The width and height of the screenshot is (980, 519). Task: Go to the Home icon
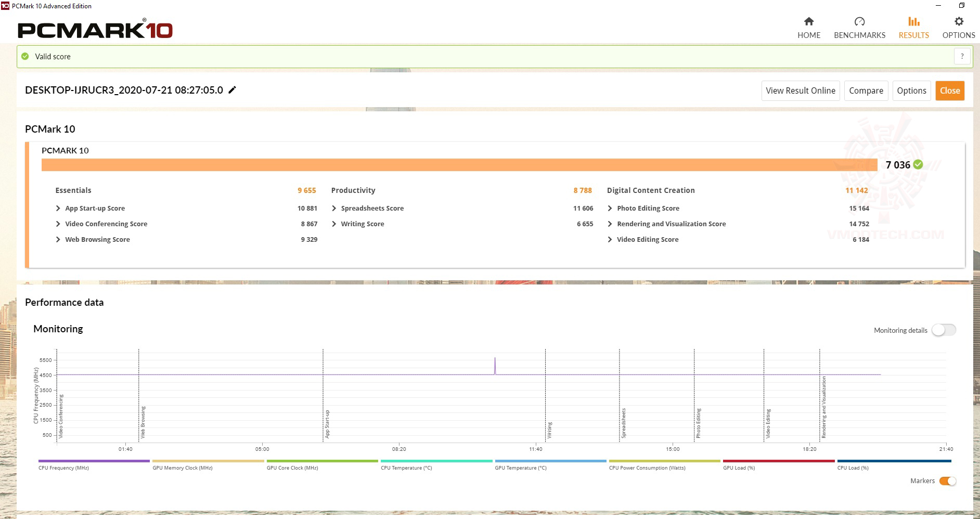click(808, 21)
